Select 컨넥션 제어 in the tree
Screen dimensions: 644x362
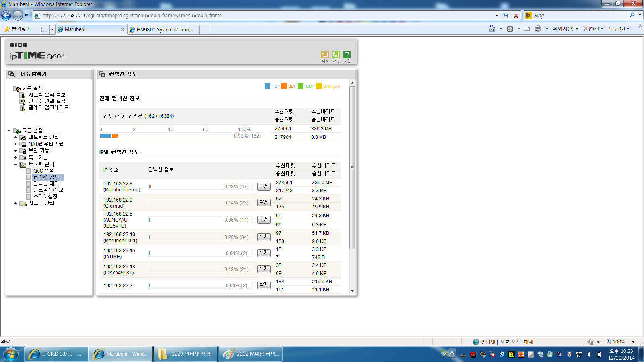click(46, 183)
